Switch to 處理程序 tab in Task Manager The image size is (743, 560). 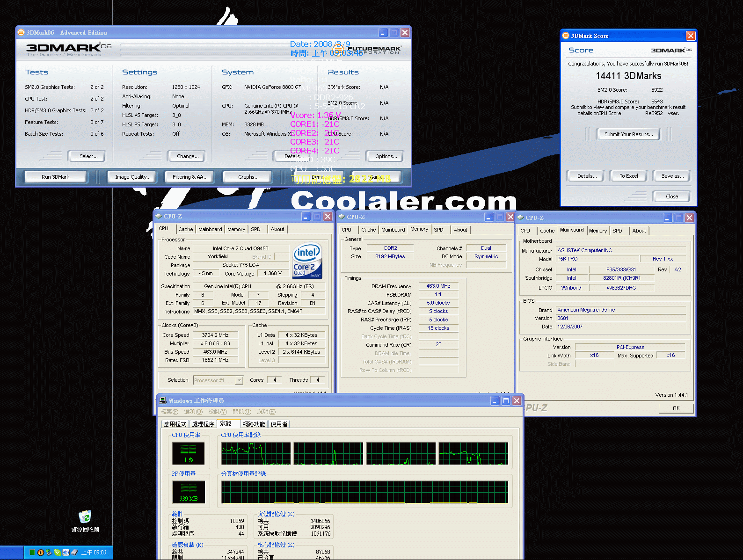[203, 424]
